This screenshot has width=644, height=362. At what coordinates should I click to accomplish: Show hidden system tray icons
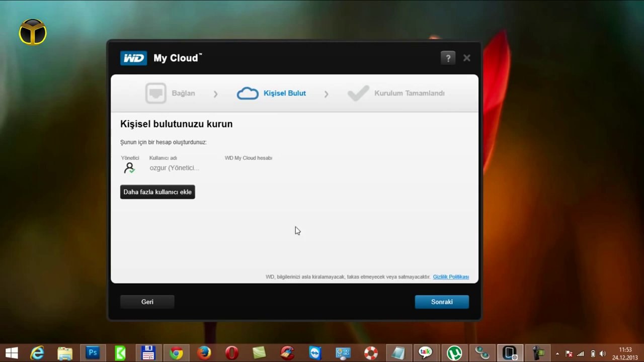pyautogui.click(x=557, y=353)
